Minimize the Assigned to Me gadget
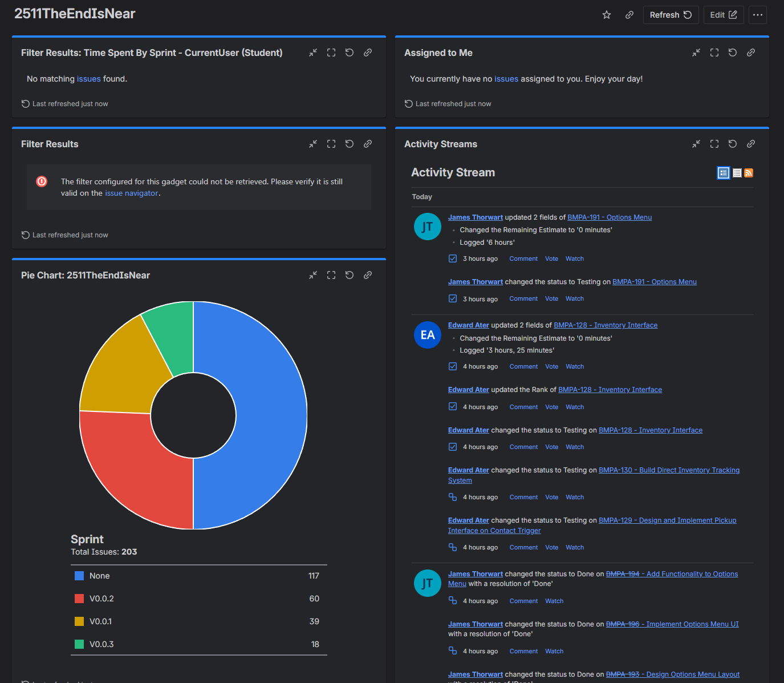This screenshot has height=683, width=784. coord(696,52)
